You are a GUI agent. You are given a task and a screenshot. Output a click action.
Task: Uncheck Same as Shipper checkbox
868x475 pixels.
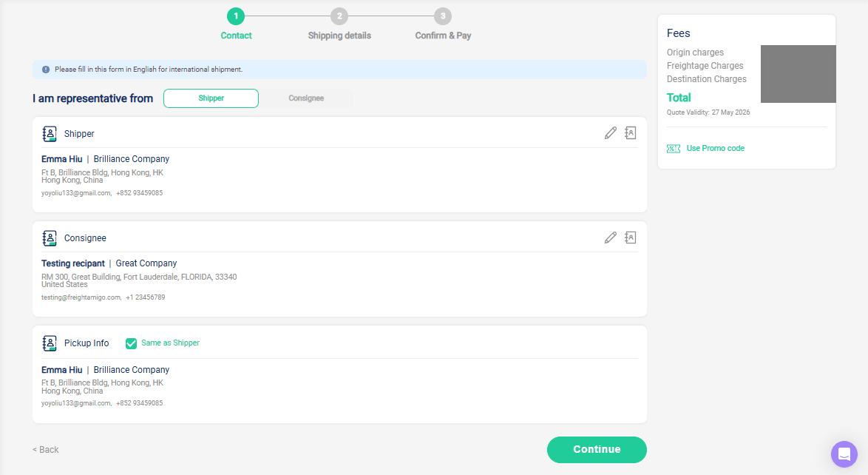[131, 343]
